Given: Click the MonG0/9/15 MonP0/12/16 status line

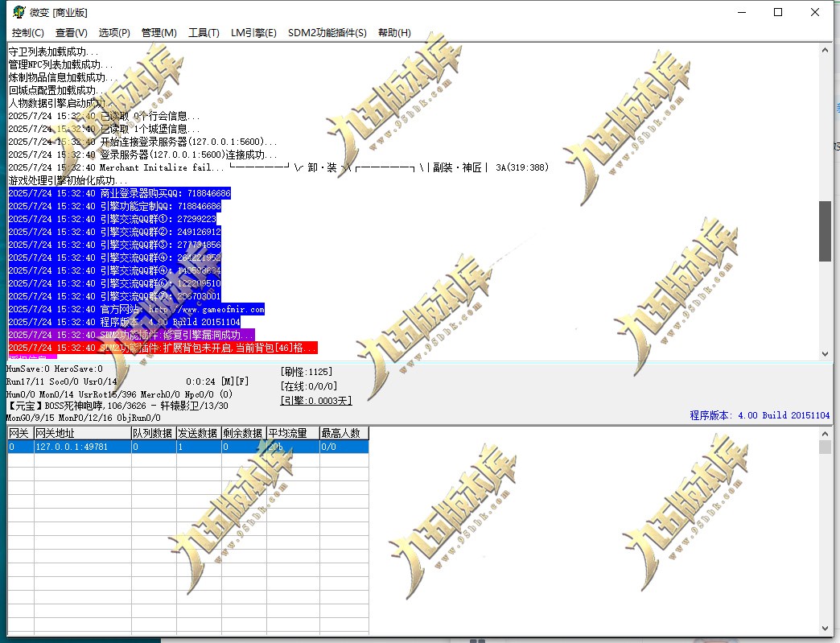Looking at the screenshot, I should click(83, 418).
